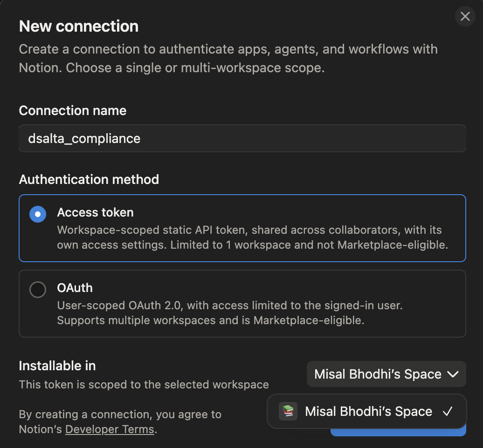Choose Misal Bhodhi's Space from the menu
483x448 pixels.
(366, 411)
